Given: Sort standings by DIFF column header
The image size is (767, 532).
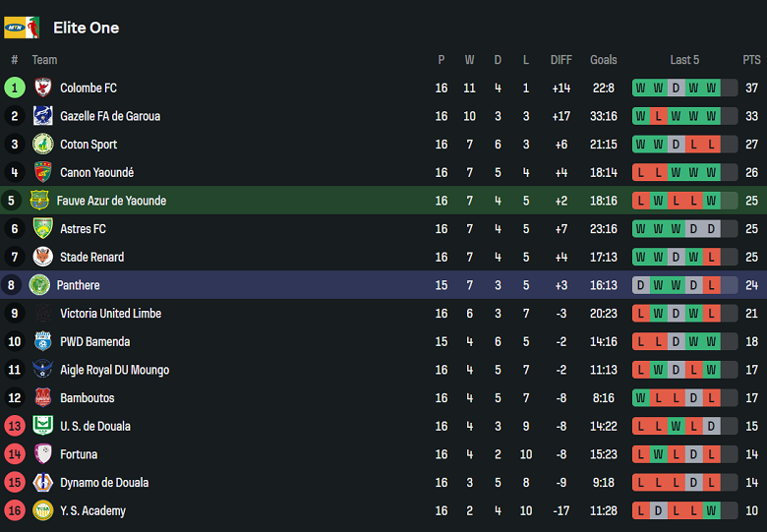Looking at the screenshot, I should pyautogui.click(x=561, y=60).
